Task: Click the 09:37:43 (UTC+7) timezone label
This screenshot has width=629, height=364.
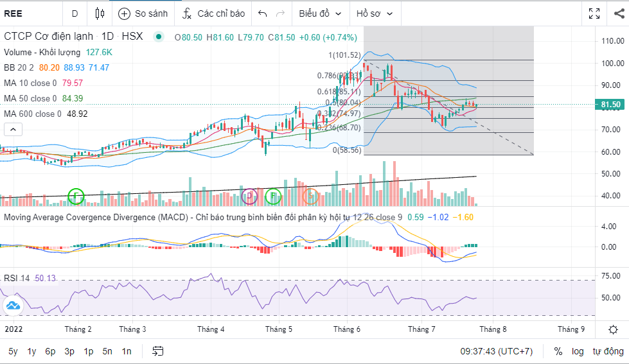Action: [497, 351]
